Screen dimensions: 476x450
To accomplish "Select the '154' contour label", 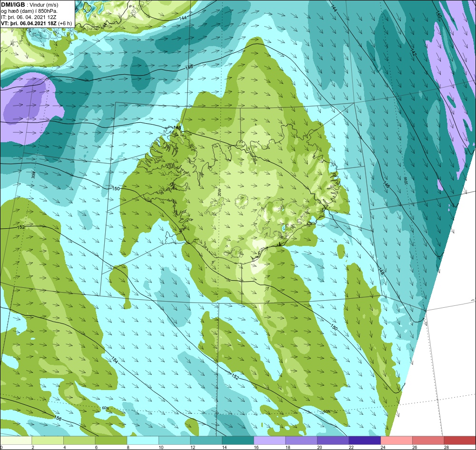I will [x=114, y=360].
